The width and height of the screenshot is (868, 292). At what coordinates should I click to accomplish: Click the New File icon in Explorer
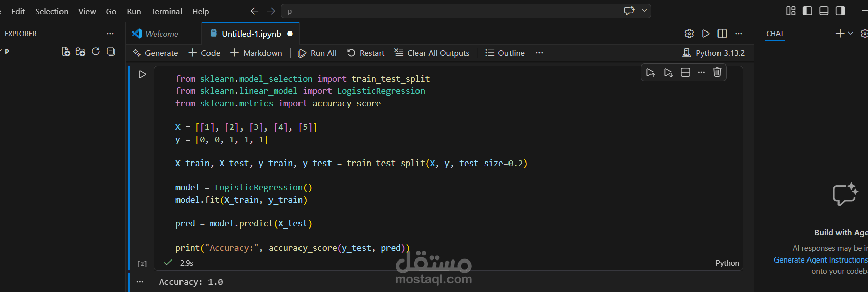click(x=66, y=52)
